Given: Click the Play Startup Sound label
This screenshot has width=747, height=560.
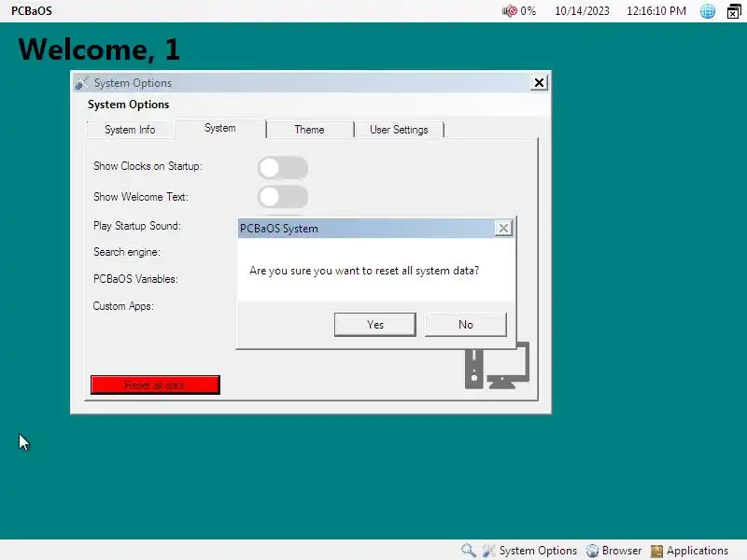Looking at the screenshot, I should [137, 226].
